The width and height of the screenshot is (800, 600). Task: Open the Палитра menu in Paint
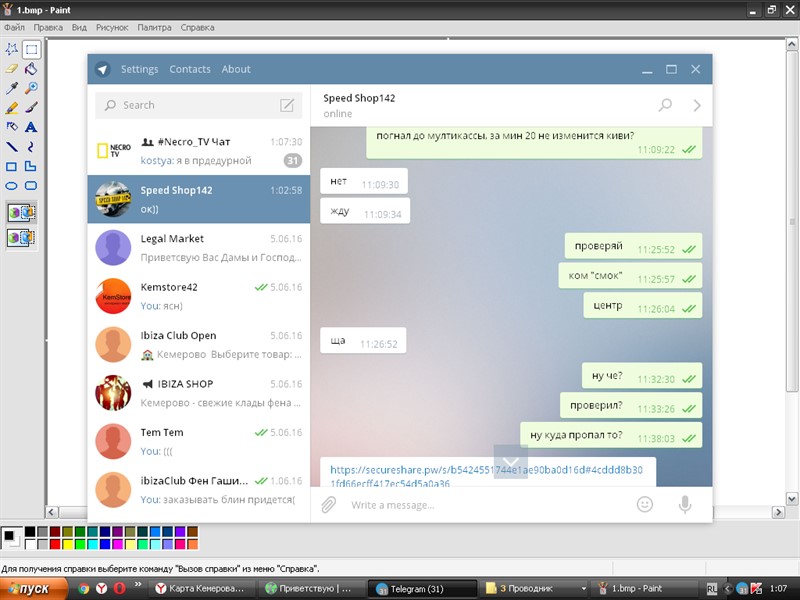tap(154, 28)
